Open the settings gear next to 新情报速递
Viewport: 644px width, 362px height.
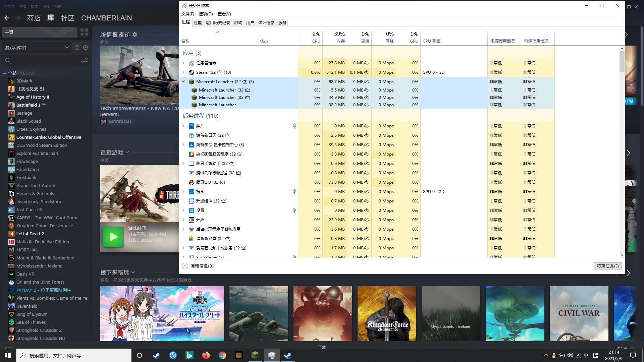point(135,35)
